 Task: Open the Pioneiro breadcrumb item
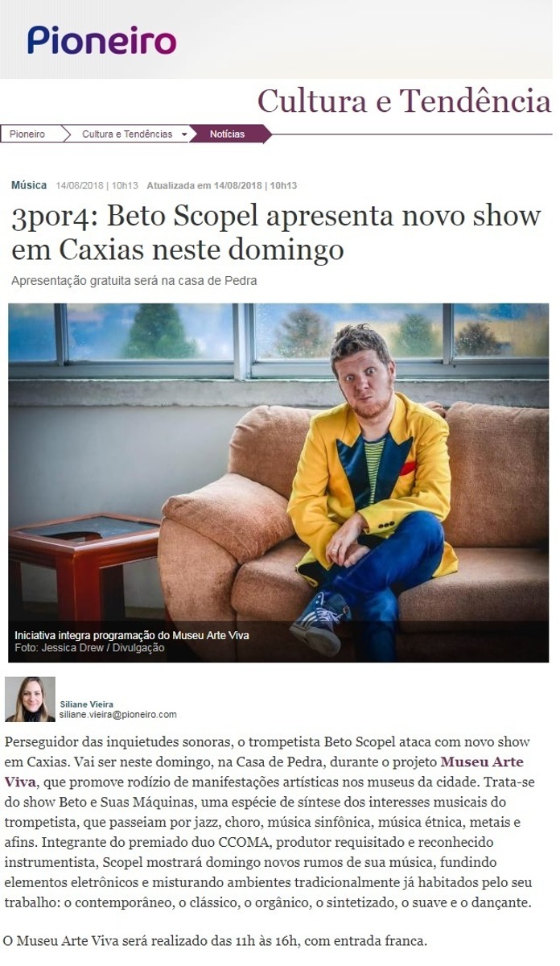coord(27,134)
